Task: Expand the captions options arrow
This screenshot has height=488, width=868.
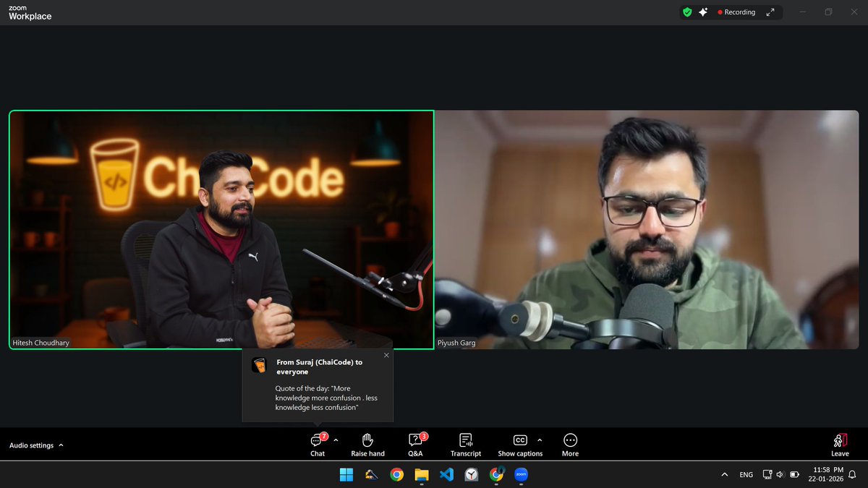Action: (x=540, y=440)
